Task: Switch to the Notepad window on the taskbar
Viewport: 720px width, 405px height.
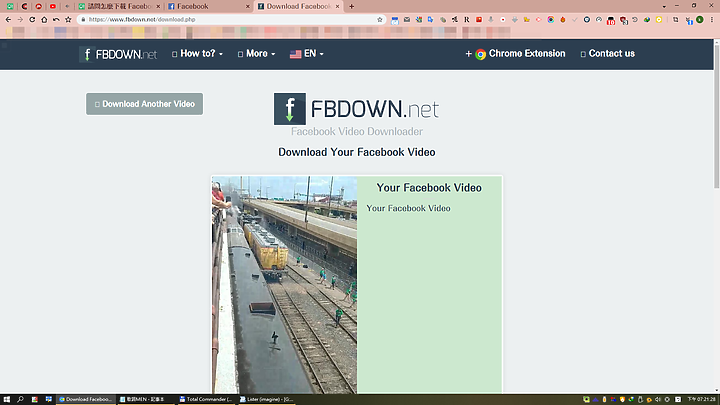Action: tap(145, 399)
